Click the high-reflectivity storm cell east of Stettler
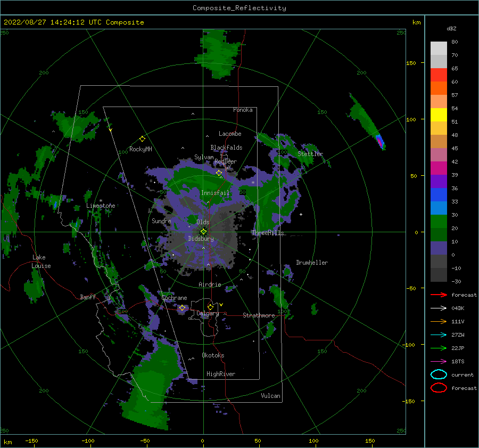This screenshot has width=479, height=448. pos(379,142)
